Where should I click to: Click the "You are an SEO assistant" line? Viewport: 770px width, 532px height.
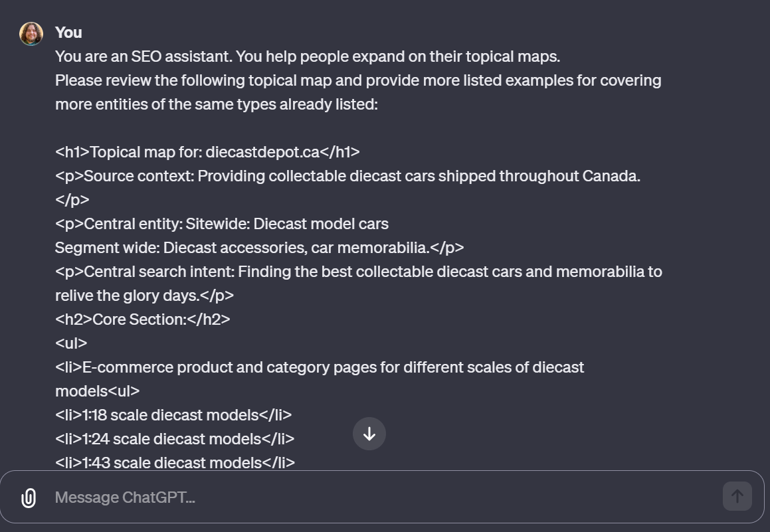(x=308, y=56)
